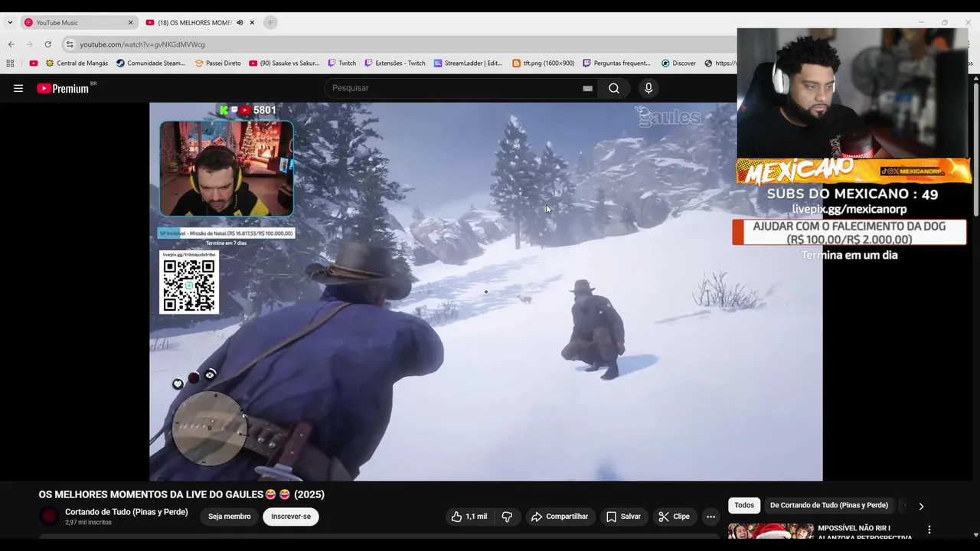Open the Twitch bookmark
Image resolution: width=980 pixels, height=551 pixels.
[341, 64]
